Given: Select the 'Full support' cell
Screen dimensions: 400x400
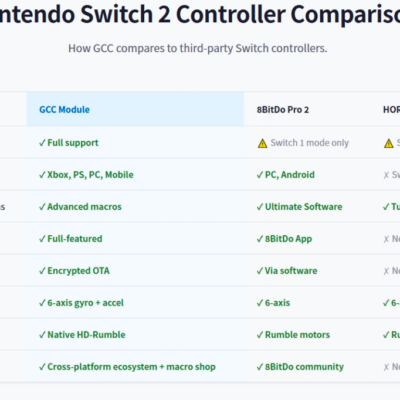Looking at the screenshot, I should tap(135, 142).
